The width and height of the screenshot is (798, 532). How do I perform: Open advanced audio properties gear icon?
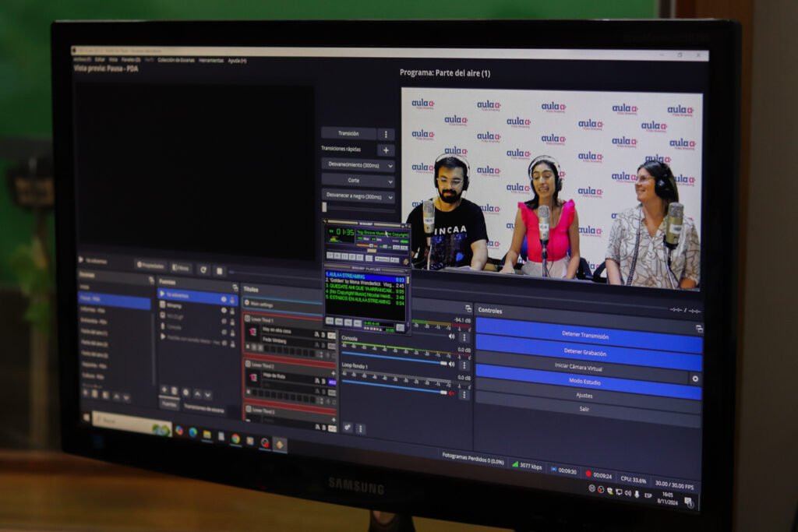click(x=348, y=428)
